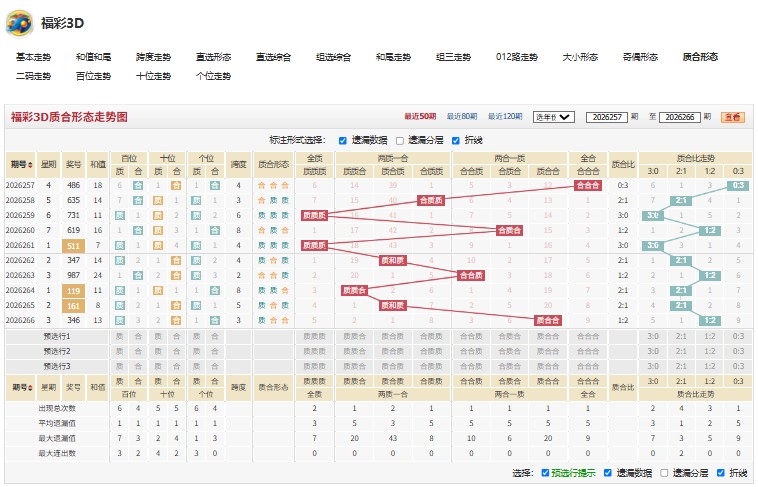The height and width of the screenshot is (487, 758).
Task: Click red 合质质 marker in row 2026258
Action: (x=431, y=200)
